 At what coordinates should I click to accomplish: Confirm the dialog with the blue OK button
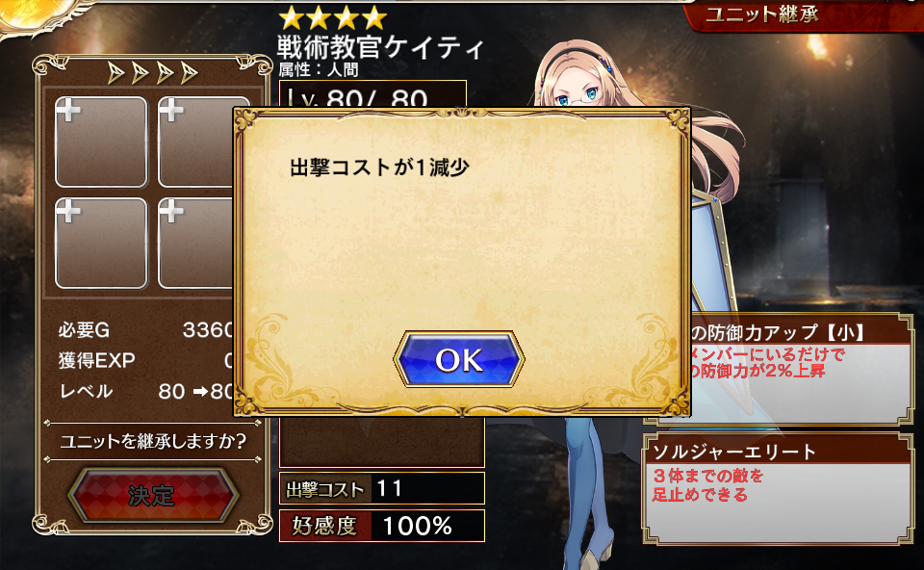click(458, 359)
